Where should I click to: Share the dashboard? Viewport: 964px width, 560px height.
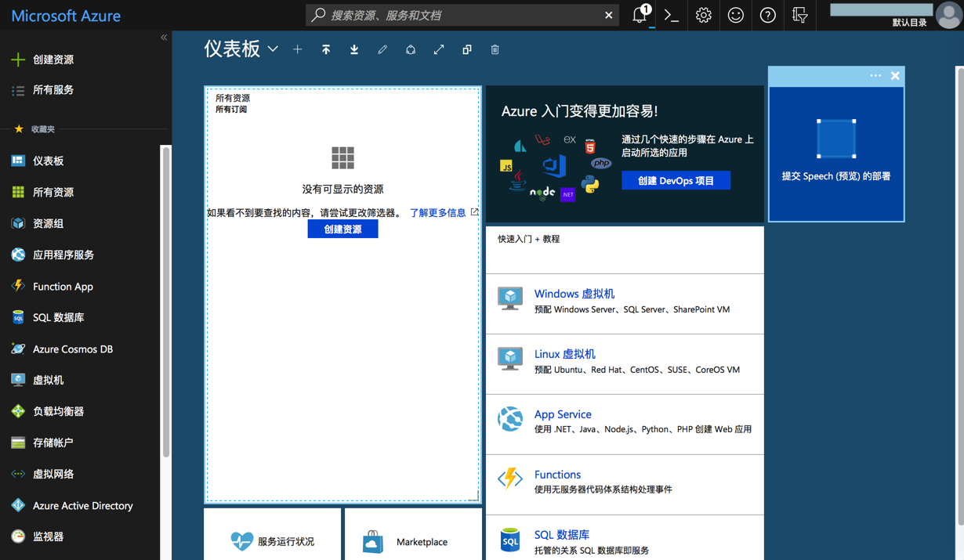coord(411,49)
